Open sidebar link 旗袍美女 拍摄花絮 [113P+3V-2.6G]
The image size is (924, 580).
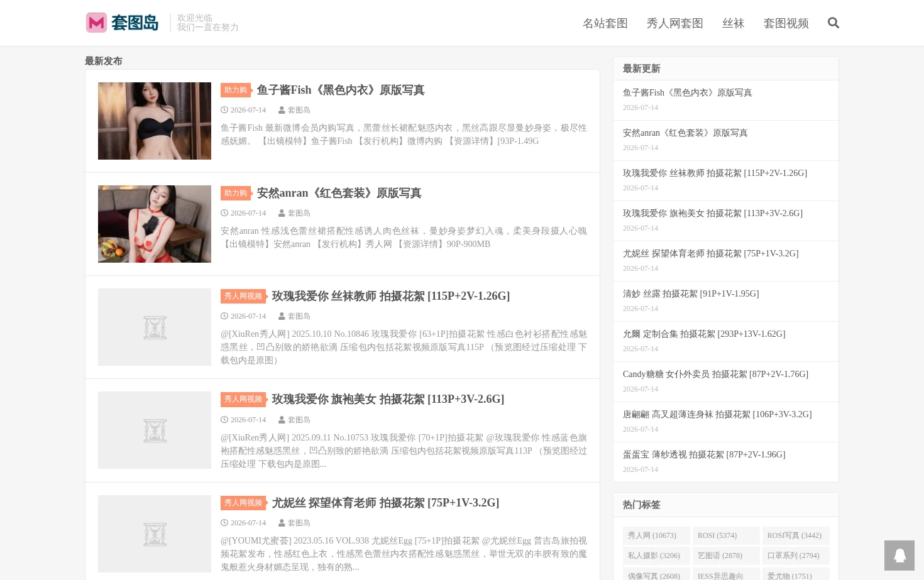[713, 213]
